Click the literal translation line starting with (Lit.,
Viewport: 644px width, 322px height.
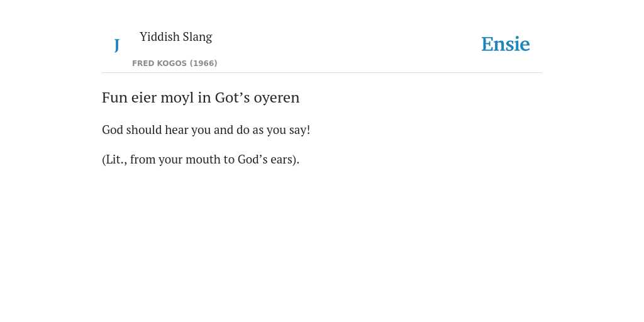(201, 159)
